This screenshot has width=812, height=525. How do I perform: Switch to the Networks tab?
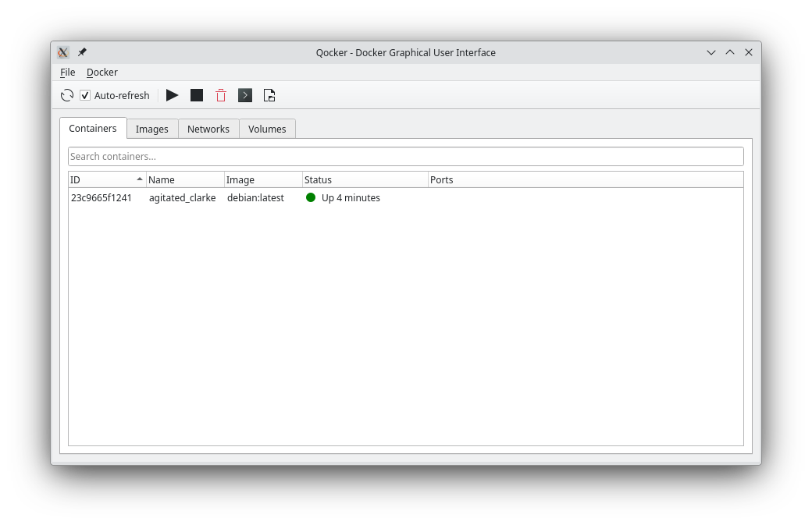tap(208, 129)
